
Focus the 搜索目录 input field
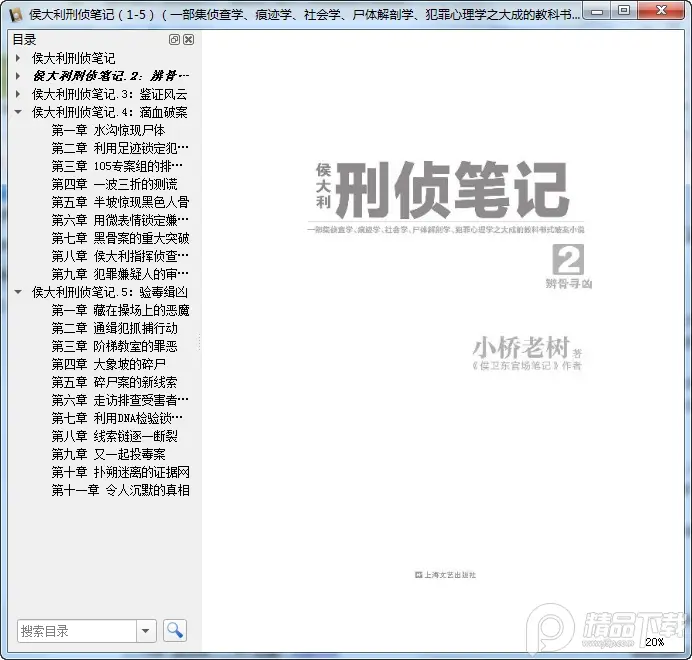point(77,631)
